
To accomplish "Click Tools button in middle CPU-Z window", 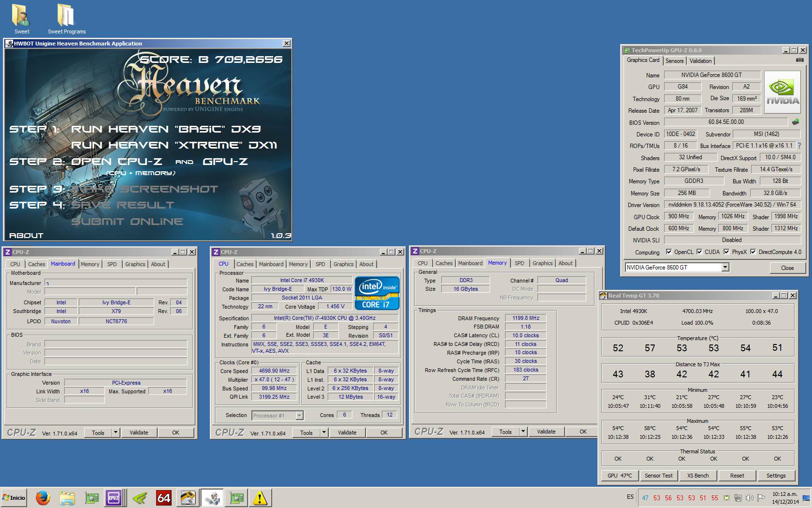I will click(x=306, y=433).
